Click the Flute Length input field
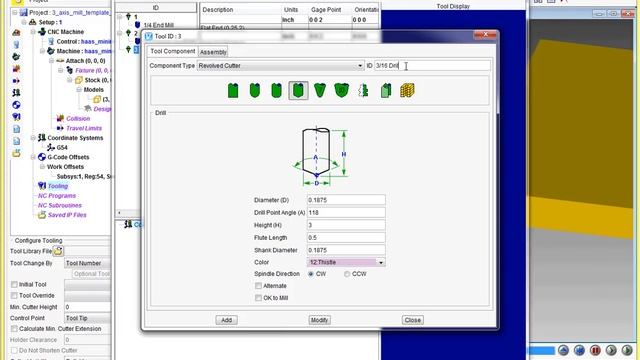This screenshot has width=640, height=360. [x=346, y=238]
